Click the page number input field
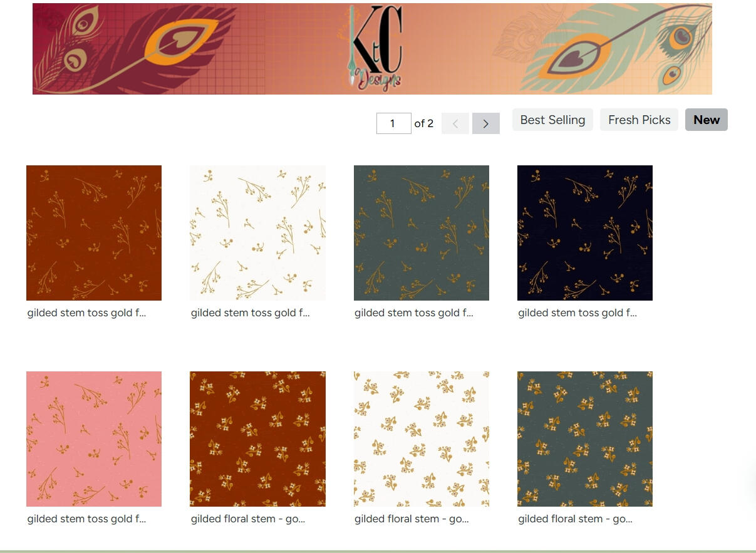756x553 pixels. pyautogui.click(x=393, y=123)
